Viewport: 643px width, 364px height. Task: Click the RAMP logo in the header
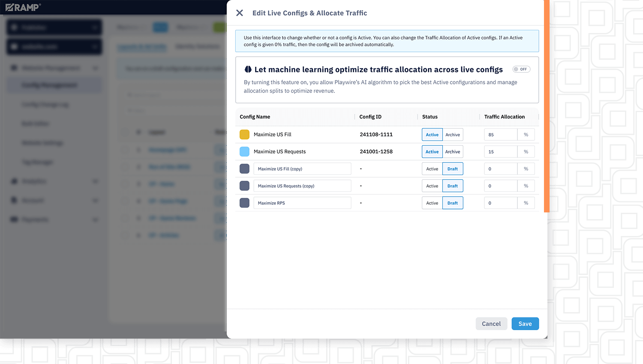[x=23, y=7]
